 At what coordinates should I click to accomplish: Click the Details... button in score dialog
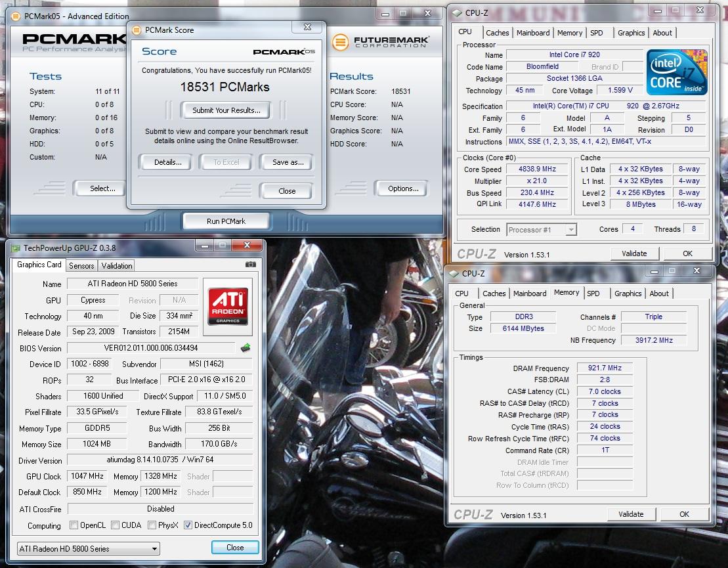click(x=167, y=162)
